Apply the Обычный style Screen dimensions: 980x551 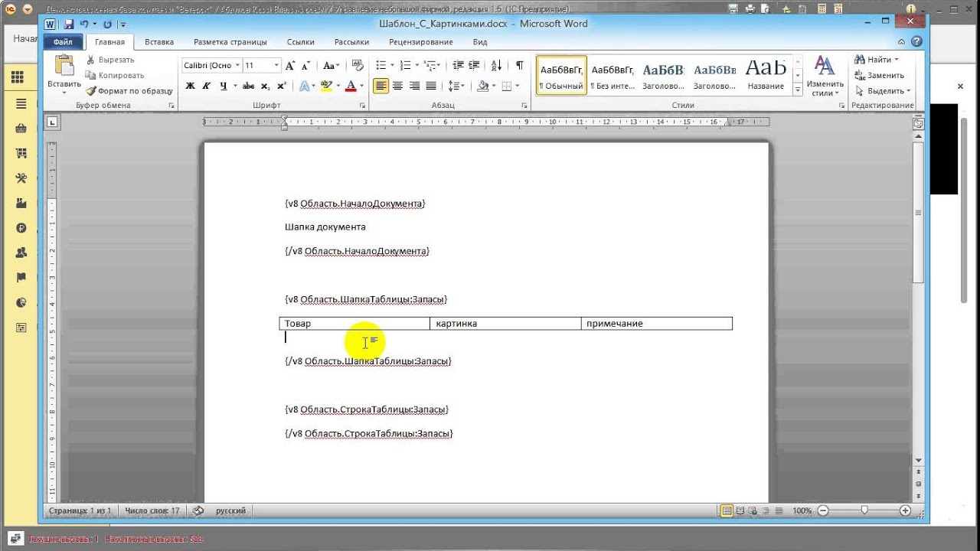point(561,76)
